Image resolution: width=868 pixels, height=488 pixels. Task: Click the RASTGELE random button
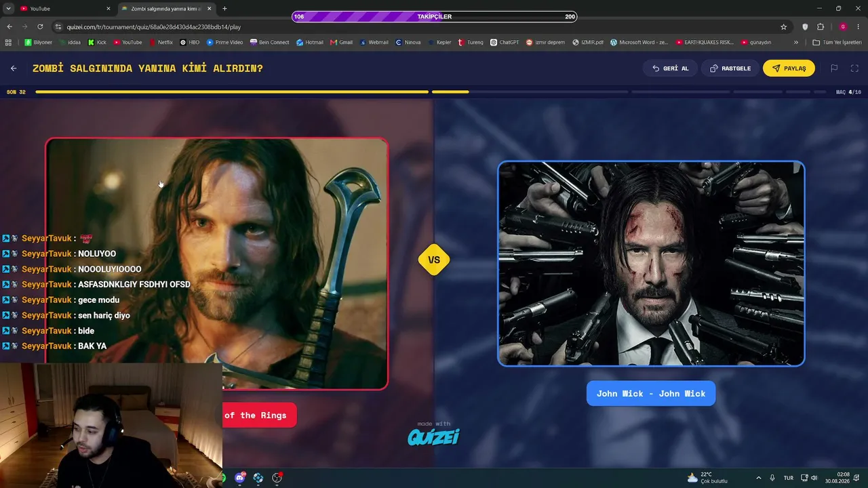[730, 68]
